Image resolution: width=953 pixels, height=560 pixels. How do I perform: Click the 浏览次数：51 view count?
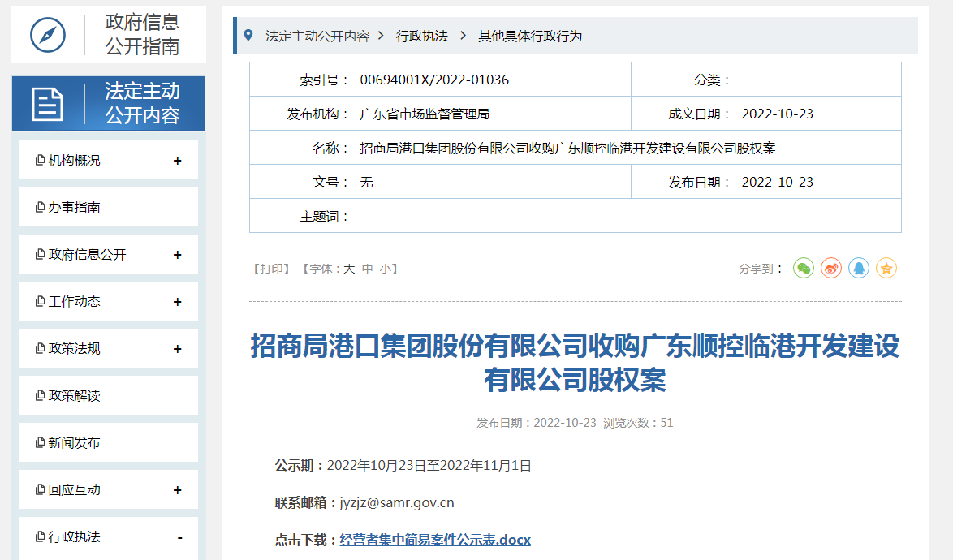click(638, 423)
